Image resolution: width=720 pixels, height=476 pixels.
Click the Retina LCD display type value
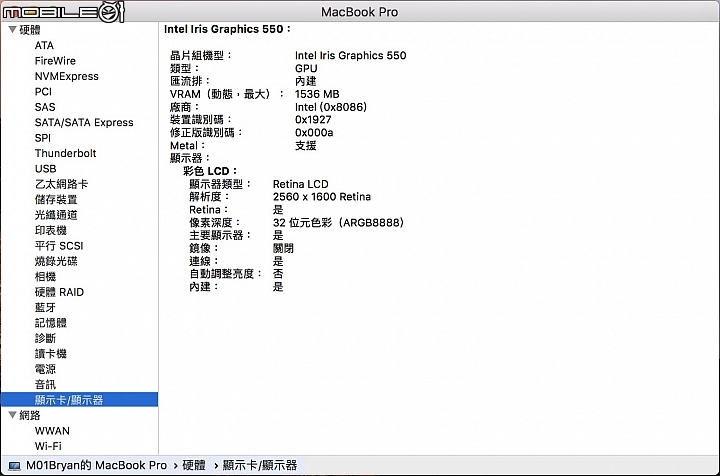300,184
